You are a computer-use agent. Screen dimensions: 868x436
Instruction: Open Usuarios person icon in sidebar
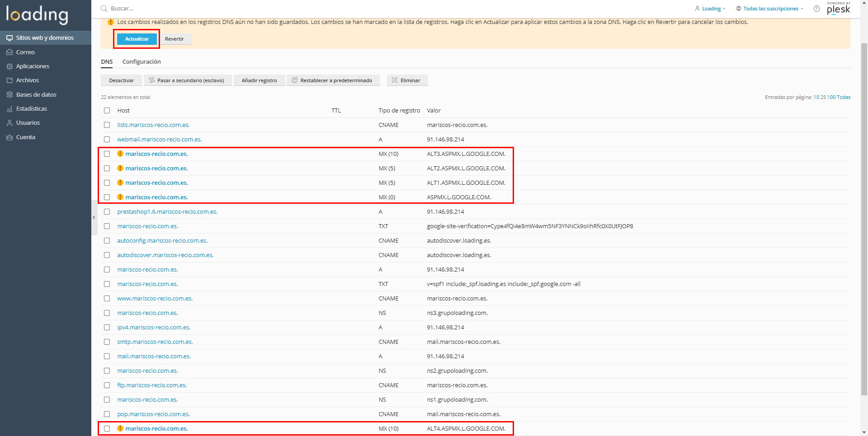click(x=9, y=123)
